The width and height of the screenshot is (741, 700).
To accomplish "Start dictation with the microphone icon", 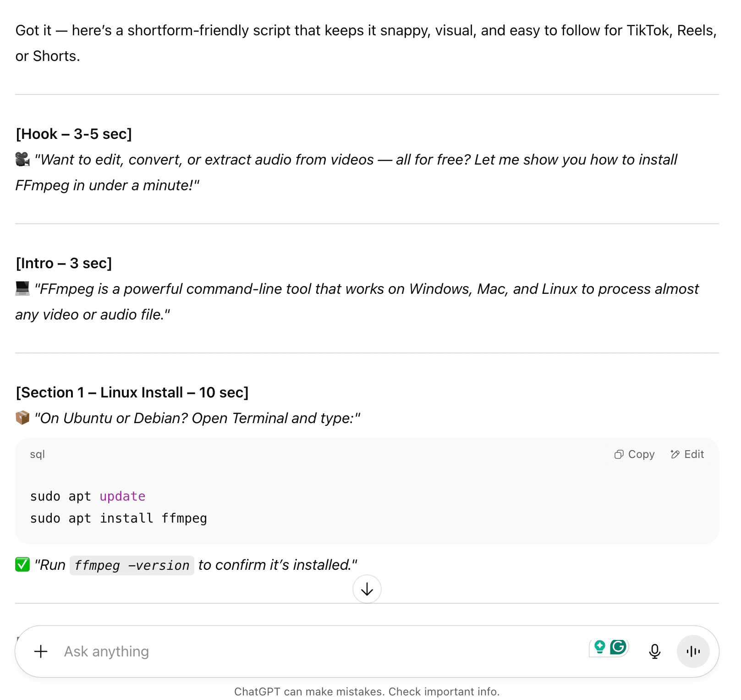I will pyautogui.click(x=655, y=651).
